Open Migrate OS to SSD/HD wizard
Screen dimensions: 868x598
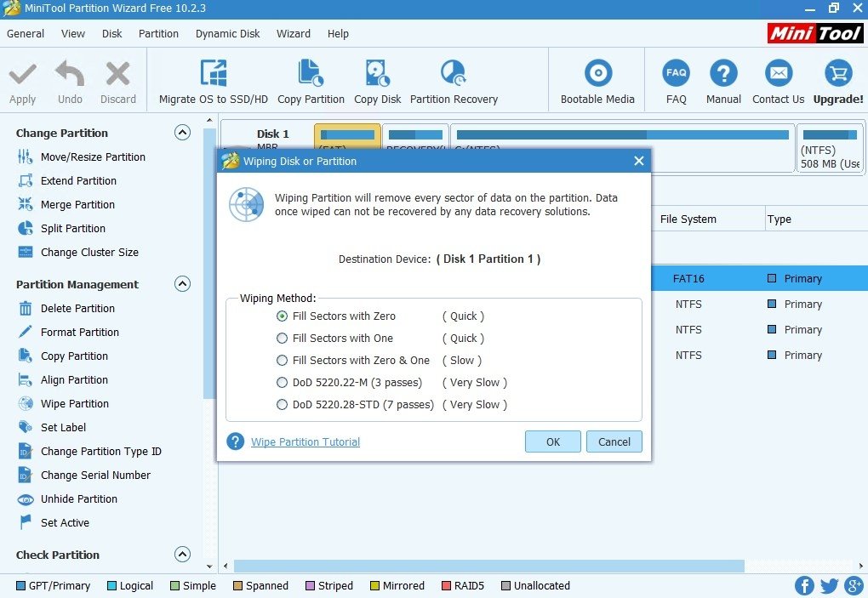tap(213, 82)
